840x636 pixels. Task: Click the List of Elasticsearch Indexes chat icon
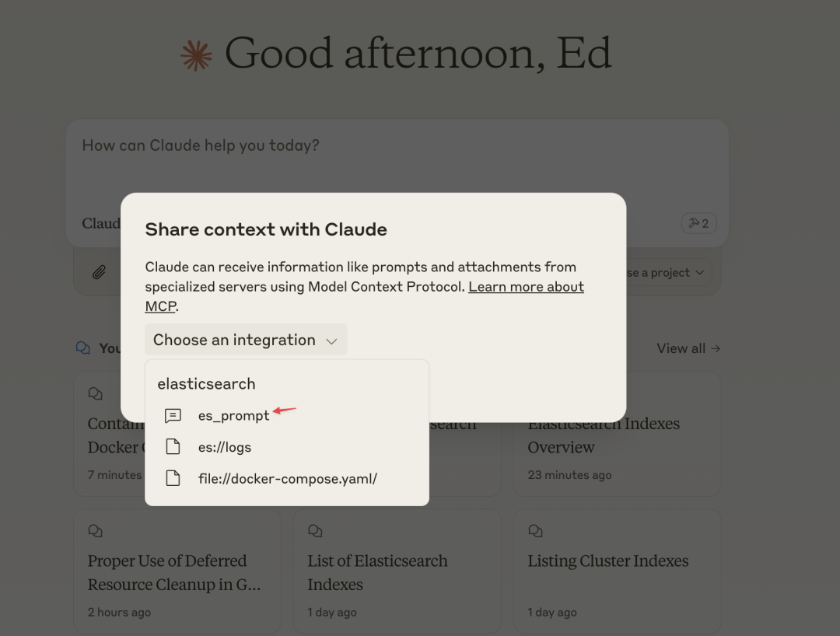pos(315,530)
